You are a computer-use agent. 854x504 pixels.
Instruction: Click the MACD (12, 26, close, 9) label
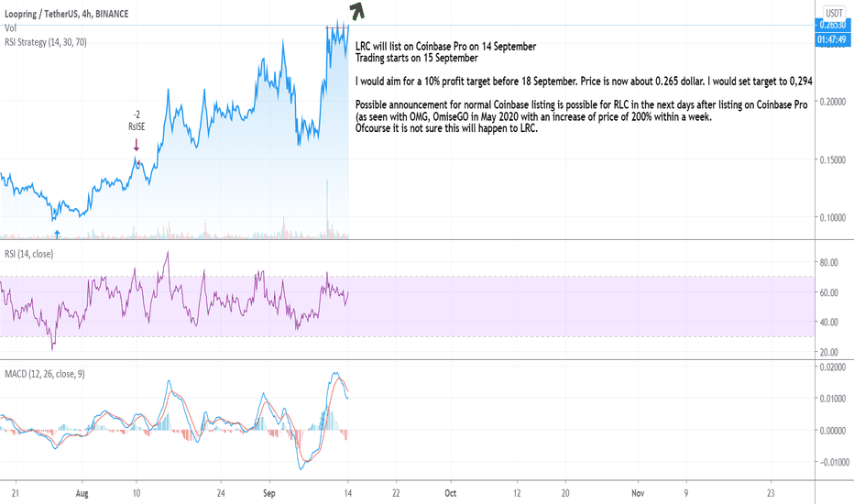pyautogui.click(x=45, y=374)
